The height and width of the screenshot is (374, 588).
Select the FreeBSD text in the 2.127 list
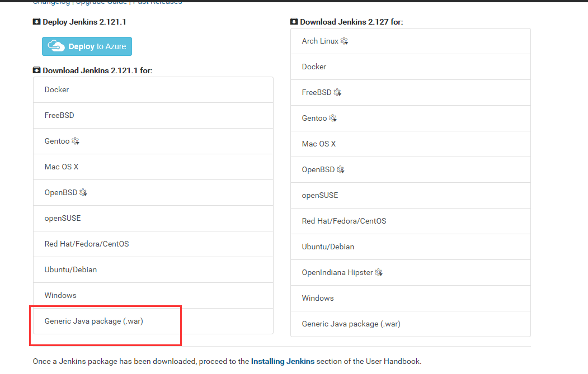[x=317, y=92]
